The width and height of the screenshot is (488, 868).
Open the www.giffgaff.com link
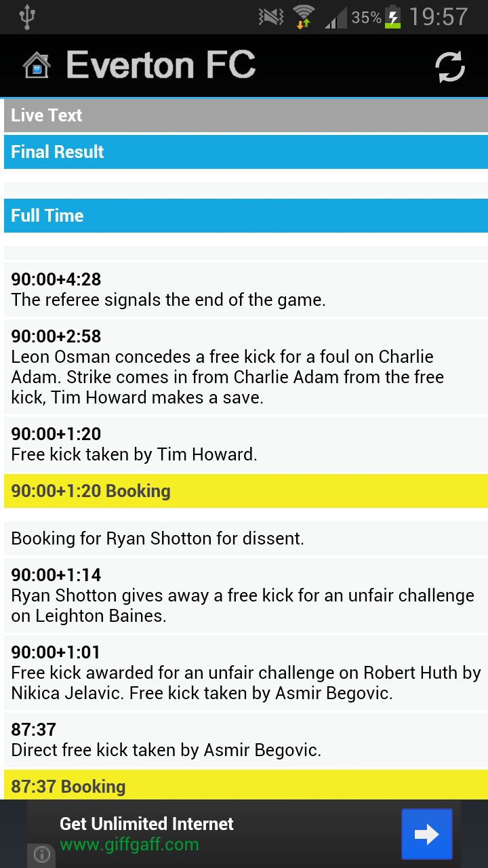tap(129, 845)
